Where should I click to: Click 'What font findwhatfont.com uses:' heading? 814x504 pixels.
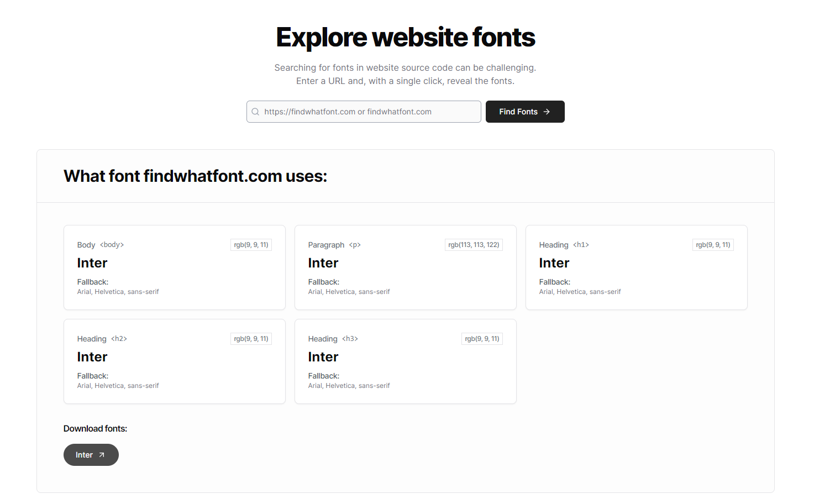coord(196,176)
